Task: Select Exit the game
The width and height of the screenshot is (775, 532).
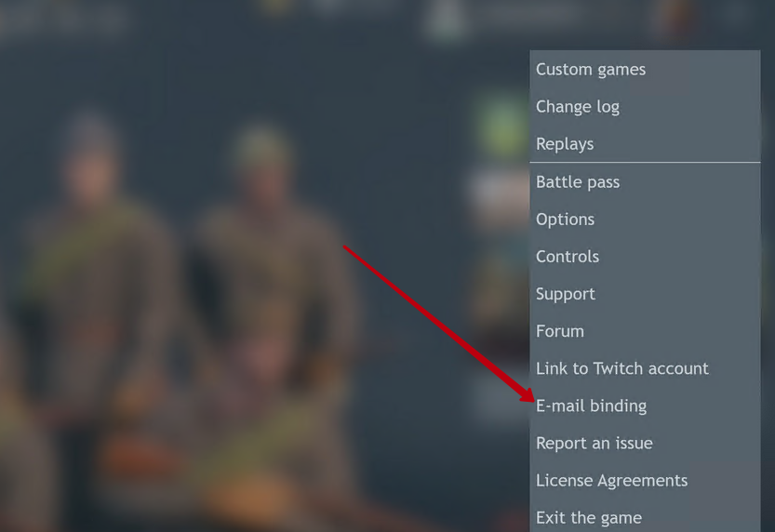Action: click(x=645, y=518)
